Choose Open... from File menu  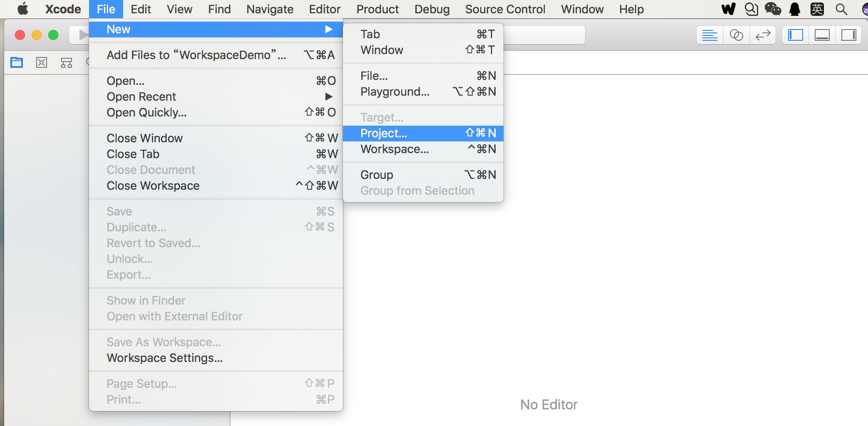[216, 81]
